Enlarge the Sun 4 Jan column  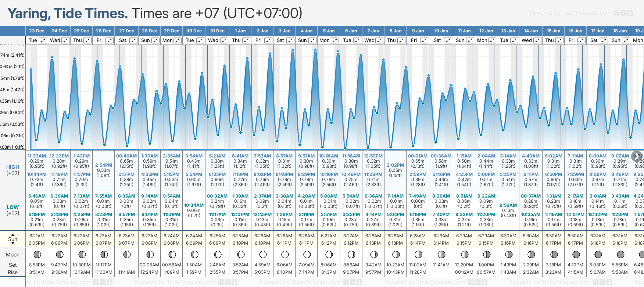pos(312,40)
